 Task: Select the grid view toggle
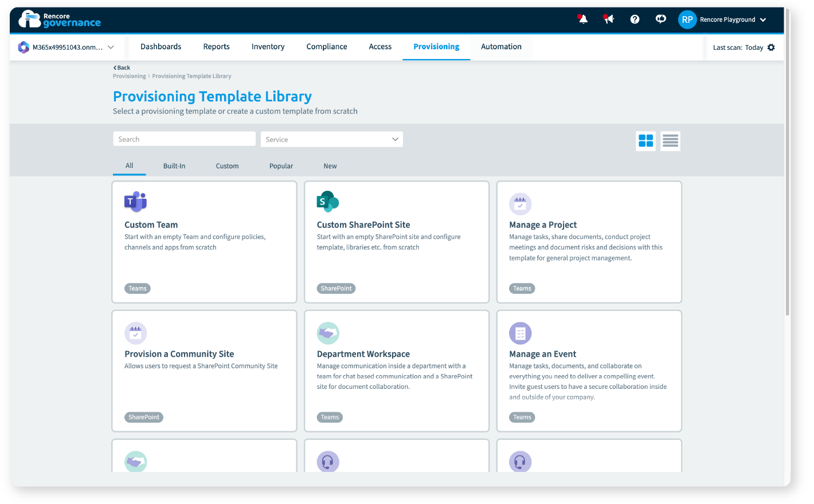[645, 141]
